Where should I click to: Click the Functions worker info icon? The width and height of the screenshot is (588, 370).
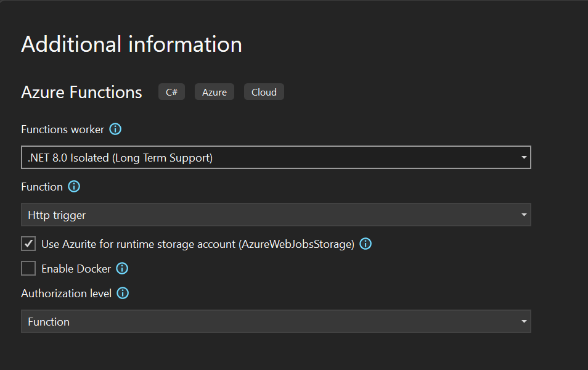(115, 129)
